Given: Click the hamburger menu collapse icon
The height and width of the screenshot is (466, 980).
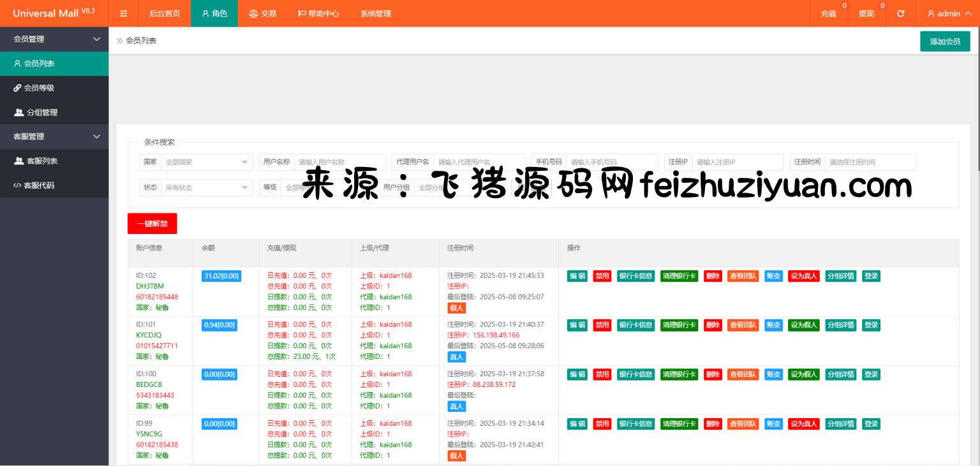Looking at the screenshot, I should click(x=124, y=13).
